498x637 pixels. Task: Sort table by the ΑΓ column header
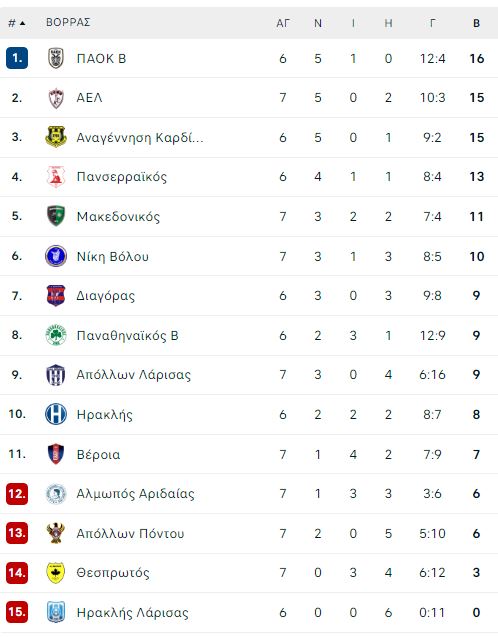pos(283,23)
